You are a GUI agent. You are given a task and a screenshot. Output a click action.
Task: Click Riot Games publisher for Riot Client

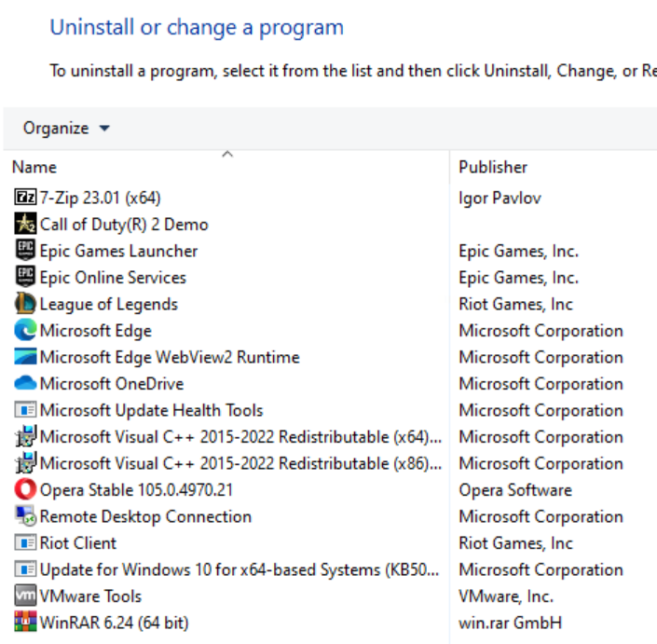tap(515, 543)
